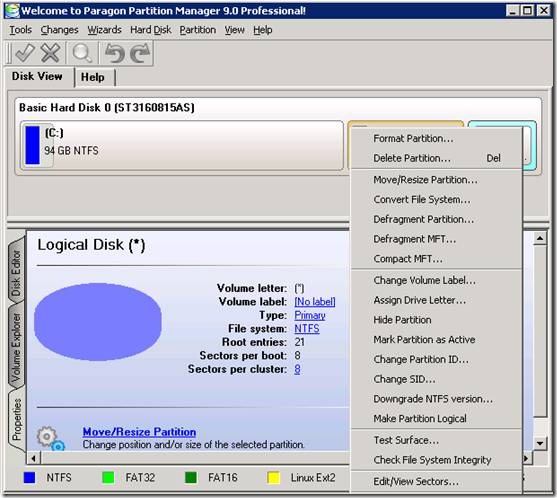Open the Tools menu
Image resolution: width=557 pixels, height=498 pixels.
pyautogui.click(x=21, y=30)
